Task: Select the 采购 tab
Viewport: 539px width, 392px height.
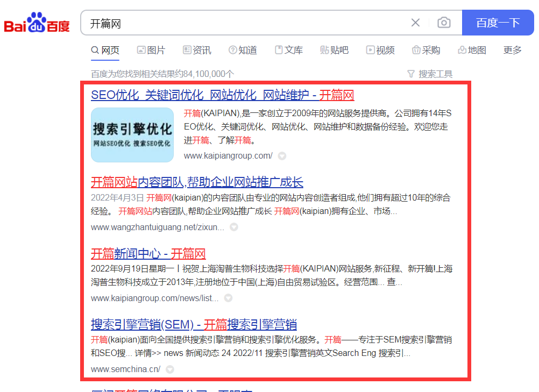Action: coord(426,50)
